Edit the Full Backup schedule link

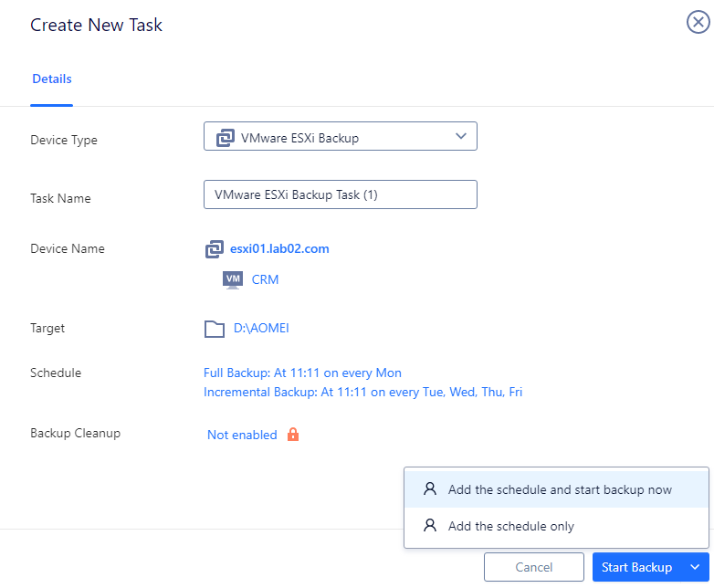(x=302, y=373)
